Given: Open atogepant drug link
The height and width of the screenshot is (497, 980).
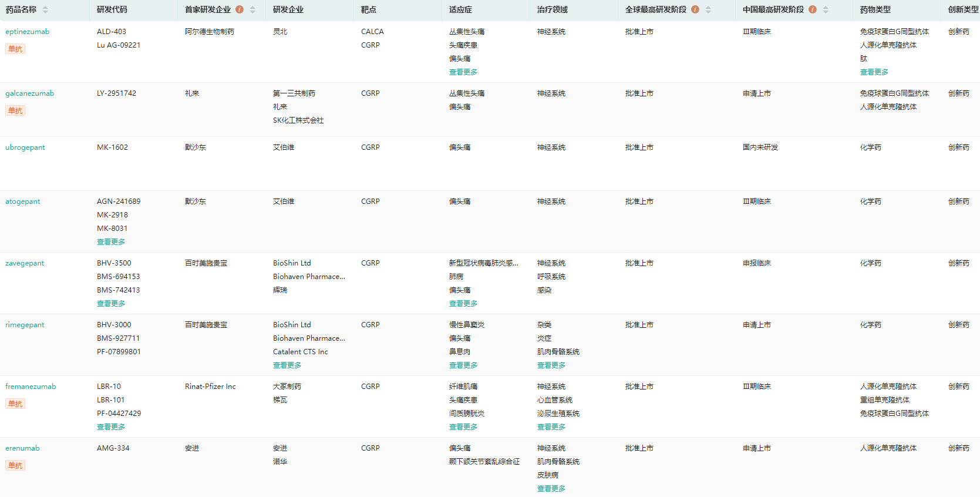Looking at the screenshot, I should point(23,202).
